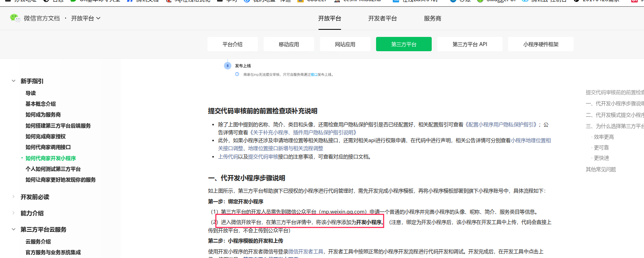Select active item 如何代商家开发小程序
Screen dimensions: 644x258
point(50,158)
